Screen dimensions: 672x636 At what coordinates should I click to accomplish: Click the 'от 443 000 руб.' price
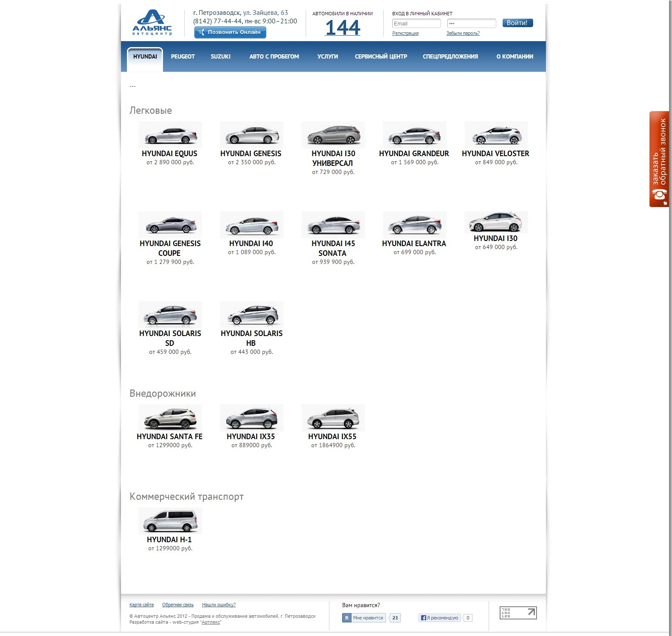click(x=252, y=352)
